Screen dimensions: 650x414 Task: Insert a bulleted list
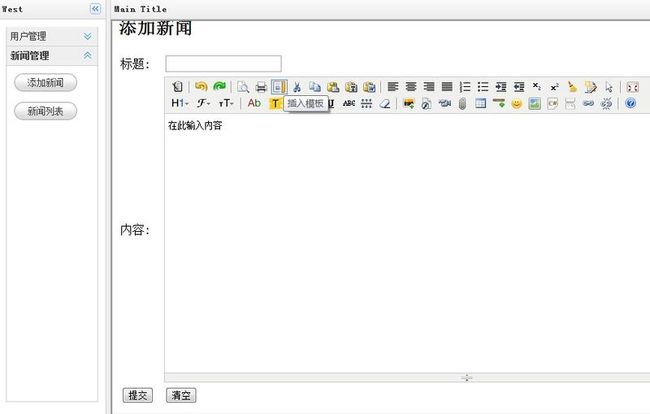click(483, 87)
